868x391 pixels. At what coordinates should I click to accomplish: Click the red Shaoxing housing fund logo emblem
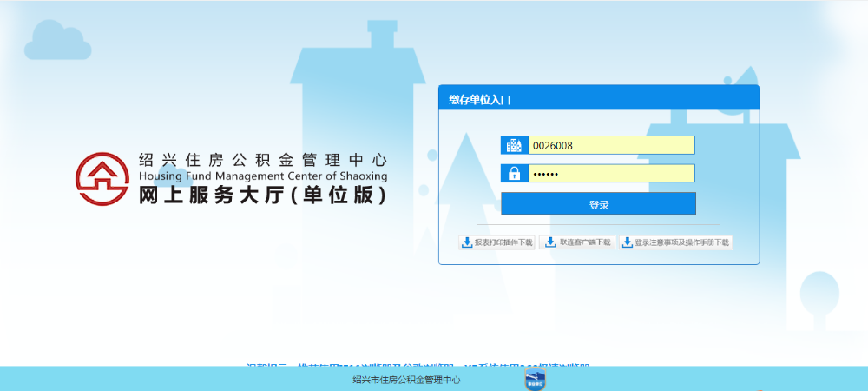click(x=101, y=178)
